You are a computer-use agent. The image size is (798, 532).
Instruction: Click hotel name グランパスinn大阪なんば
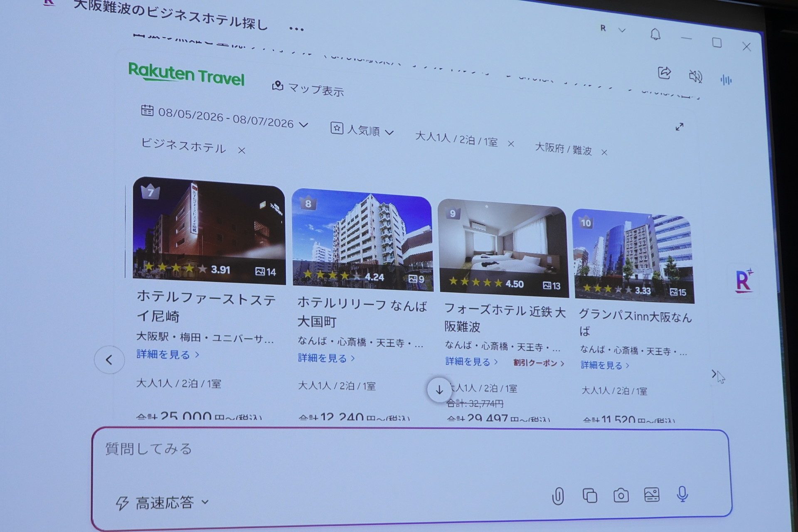(635, 323)
